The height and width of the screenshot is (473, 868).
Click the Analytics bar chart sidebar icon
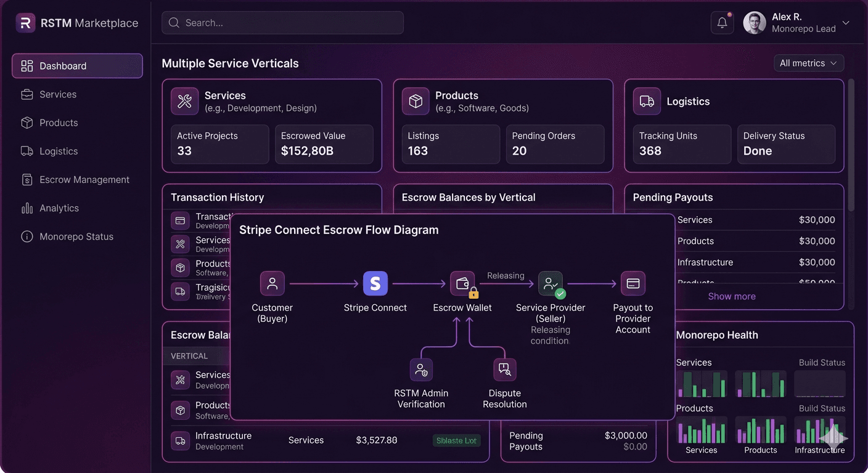click(27, 208)
